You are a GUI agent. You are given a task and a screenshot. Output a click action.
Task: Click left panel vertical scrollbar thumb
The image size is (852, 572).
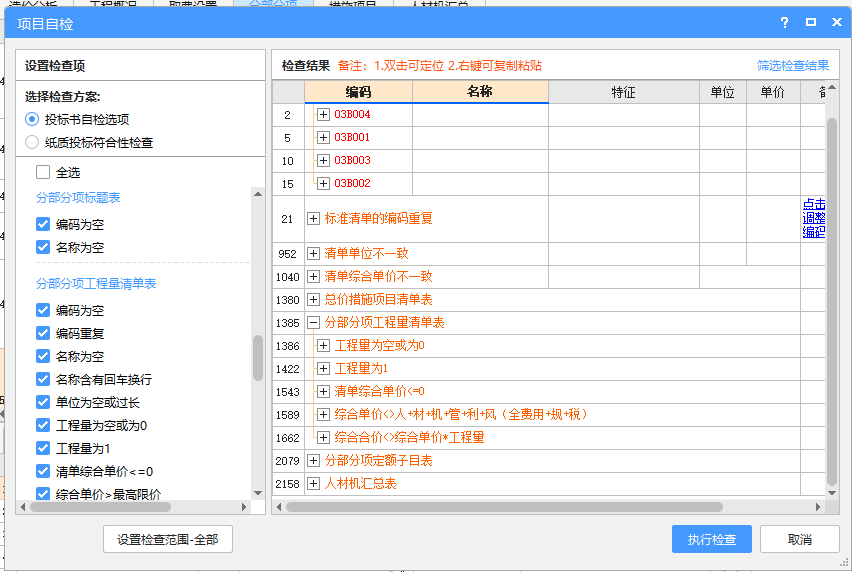tap(258, 358)
